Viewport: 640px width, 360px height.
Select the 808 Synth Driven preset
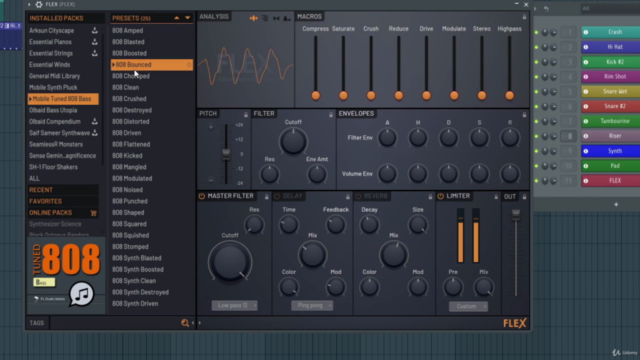(x=135, y=304)
